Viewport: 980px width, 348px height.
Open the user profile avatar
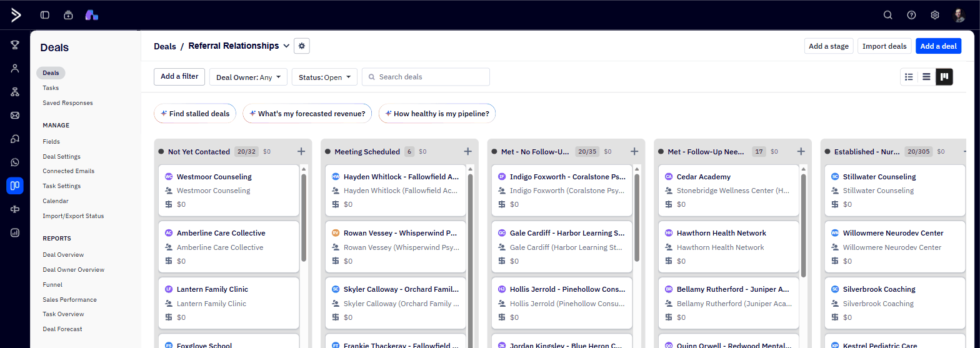[x=959, y=15]
